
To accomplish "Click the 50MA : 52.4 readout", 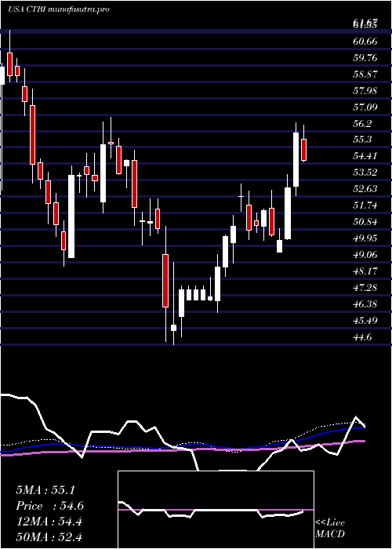I will click(49, 536).
